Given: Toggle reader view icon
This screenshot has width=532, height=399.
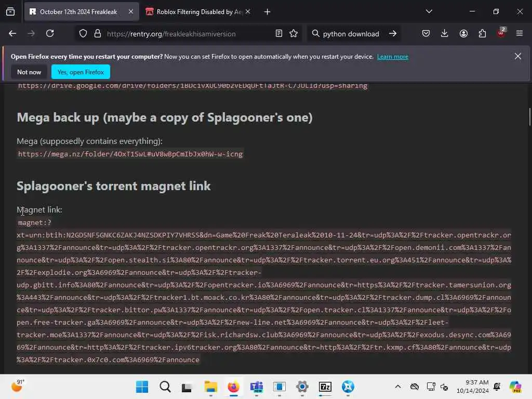Looking at the screenshot, I should point(279,34).
